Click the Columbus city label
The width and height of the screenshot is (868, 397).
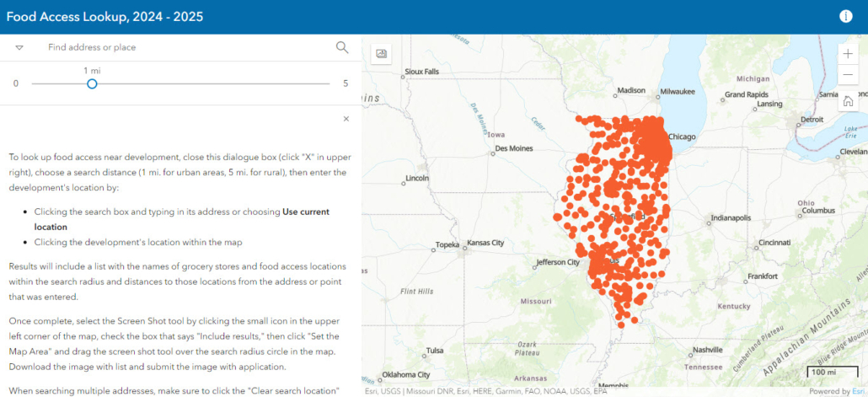click(x=818, y=211)
